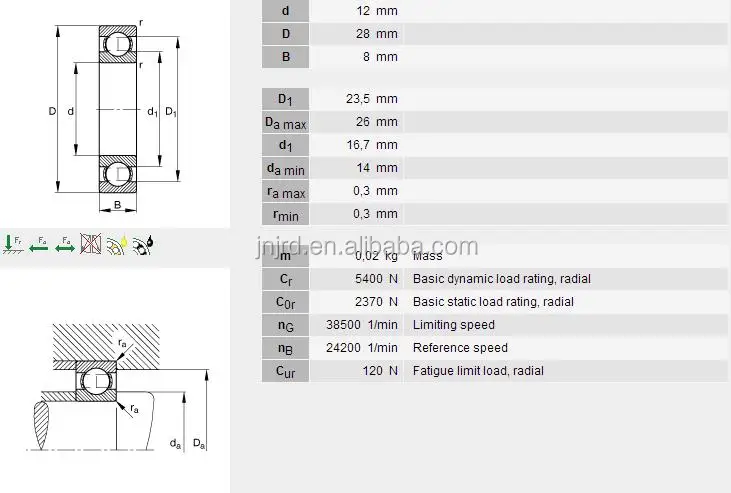Click the width B row label
The height and width of the screenshot is (493, 731).
coord(285,57)
